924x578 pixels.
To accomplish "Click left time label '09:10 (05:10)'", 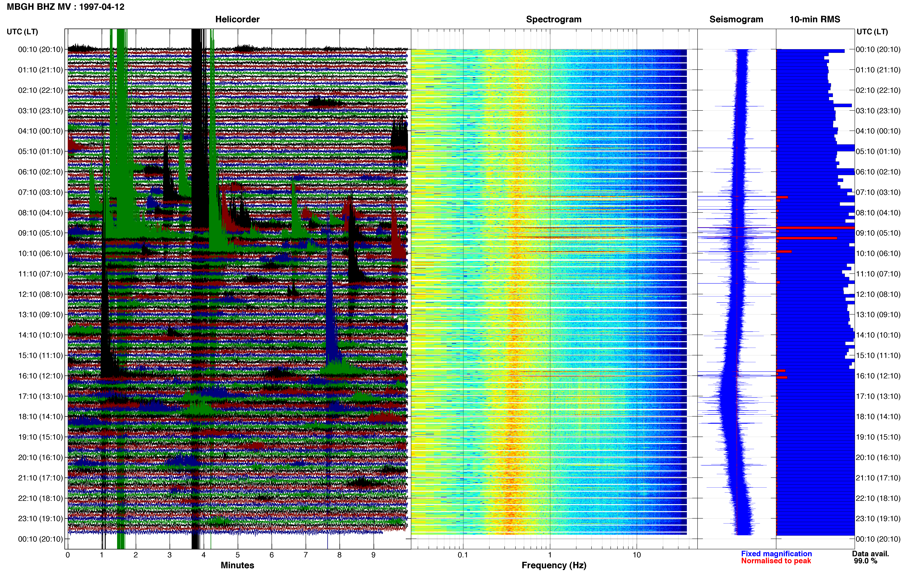I will tap(41, 233).
